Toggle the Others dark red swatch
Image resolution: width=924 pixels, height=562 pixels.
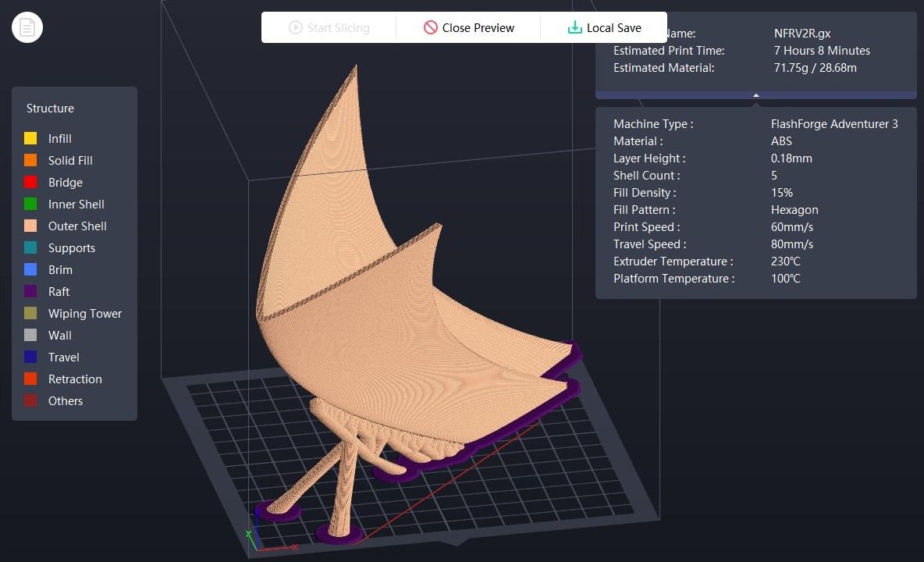coord(30,400)
